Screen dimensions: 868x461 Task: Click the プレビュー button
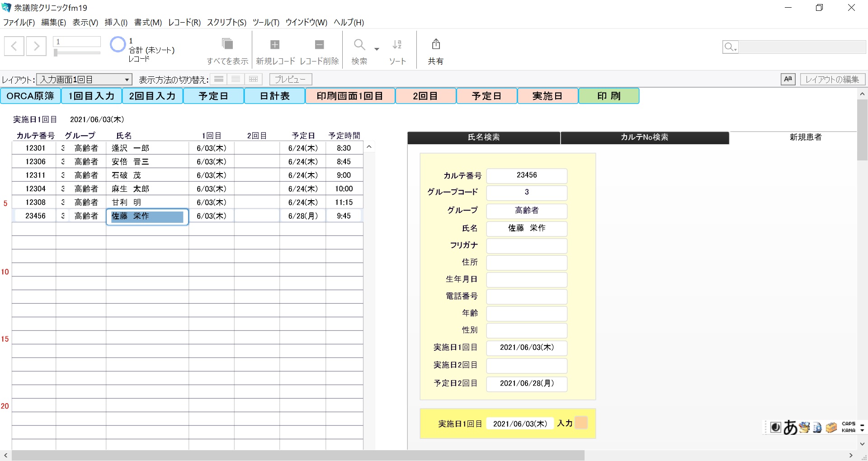[x=291, y=80]
